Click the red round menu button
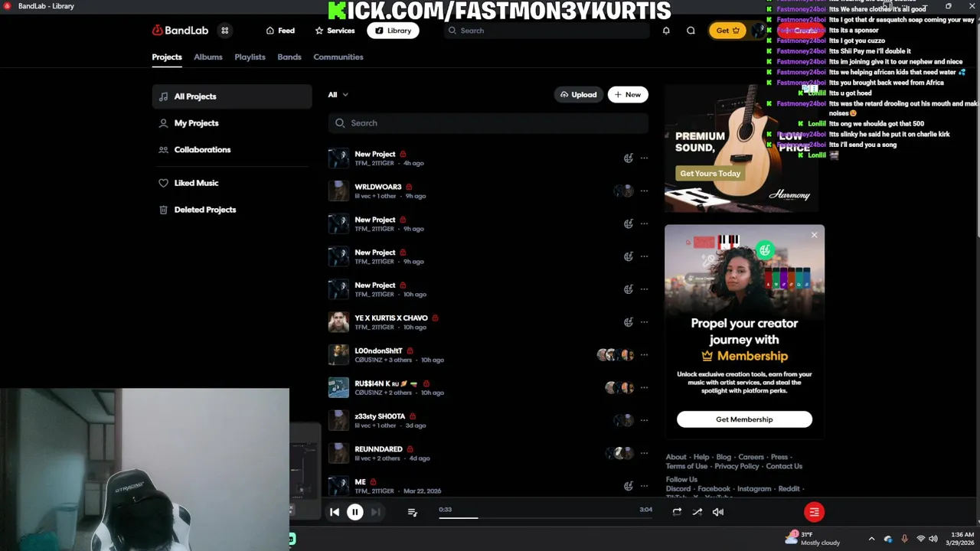The image size is (980, 551). (x=814, y=512)
